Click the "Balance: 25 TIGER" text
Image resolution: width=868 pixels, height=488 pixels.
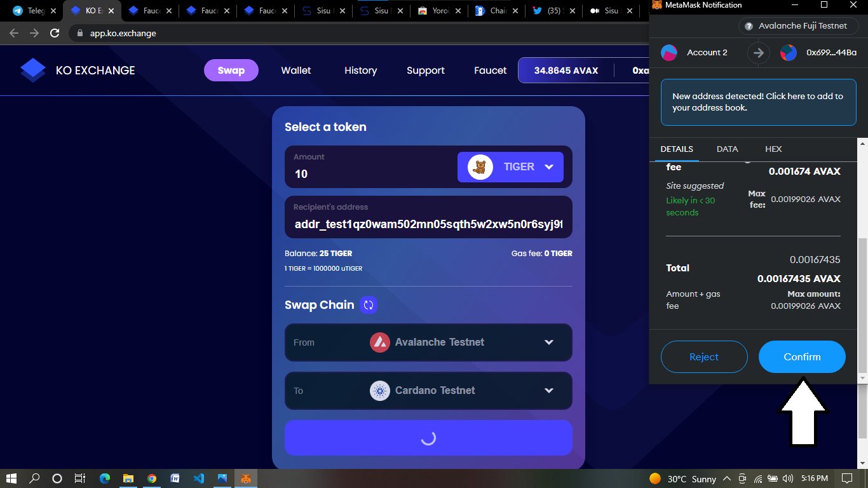tap(318, 254)
